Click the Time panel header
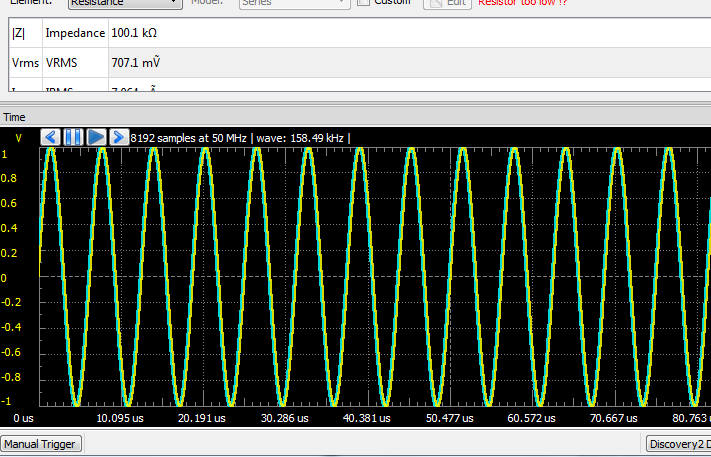The width and height of the screenshot is (711, 457). click(356, 117)
